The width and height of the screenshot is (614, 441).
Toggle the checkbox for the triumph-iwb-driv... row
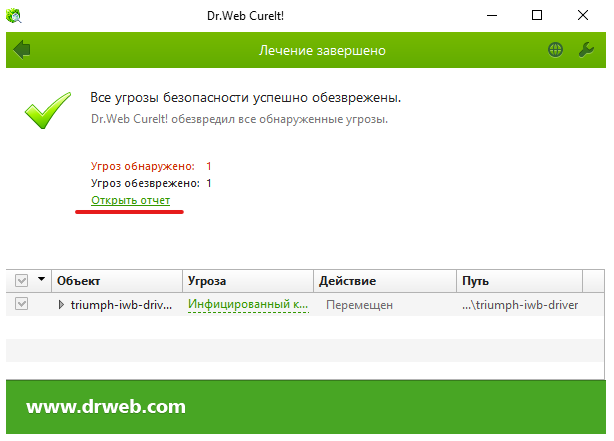tap(22, 304)
